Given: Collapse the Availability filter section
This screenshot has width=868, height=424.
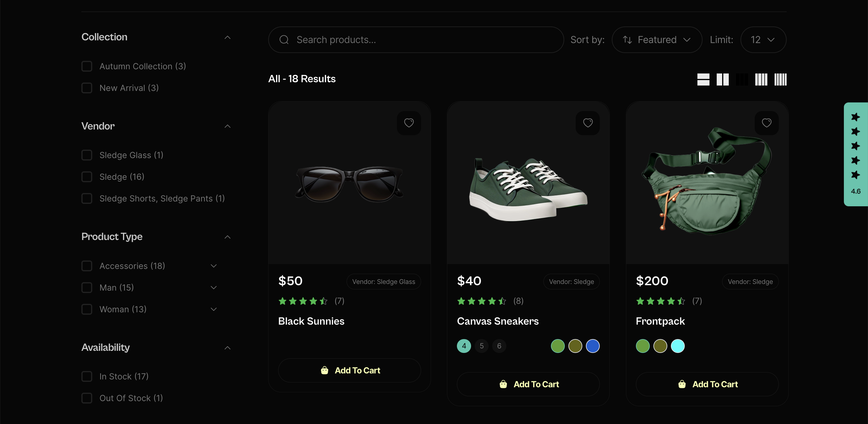Looking at the screenshot, I should click(x=228, y=348).
